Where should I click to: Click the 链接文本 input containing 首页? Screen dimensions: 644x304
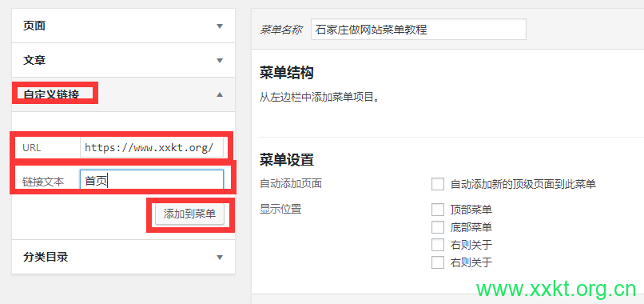152,180
